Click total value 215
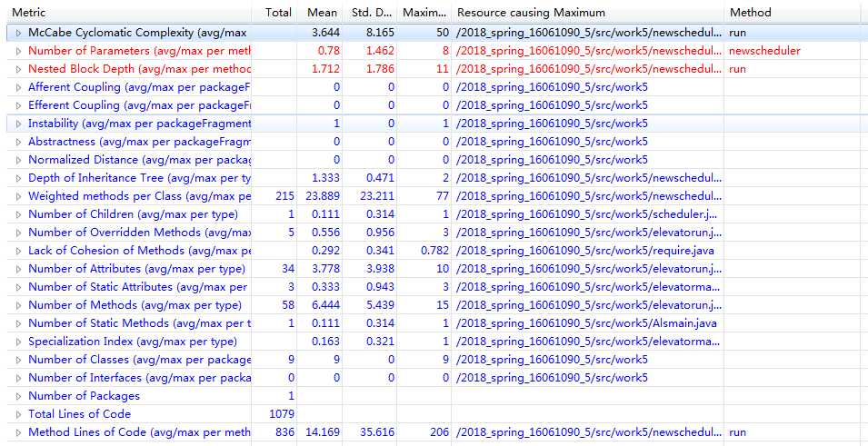Screen dimensions: 868x446 point(284,196)
